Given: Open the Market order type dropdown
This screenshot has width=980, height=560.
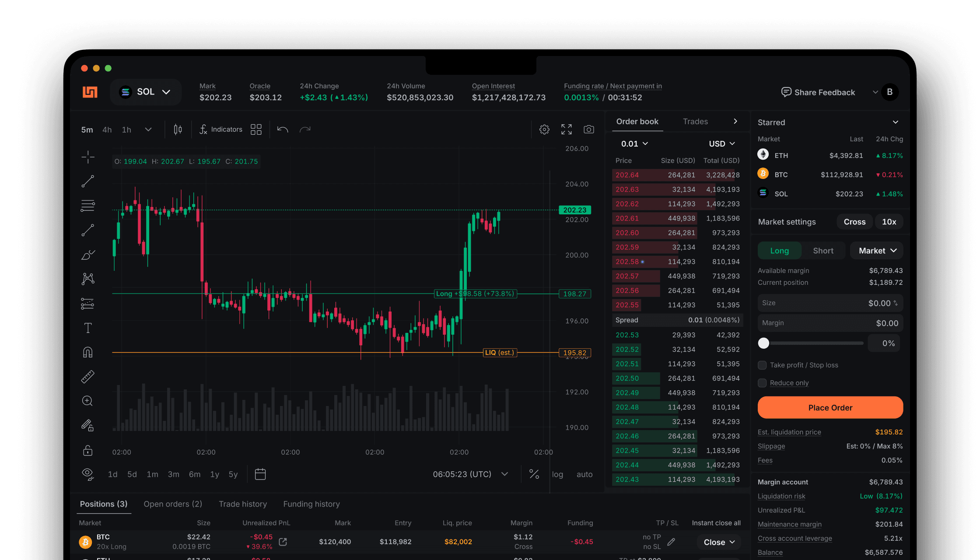Looking at the screenshot, I should coord(877,251).
